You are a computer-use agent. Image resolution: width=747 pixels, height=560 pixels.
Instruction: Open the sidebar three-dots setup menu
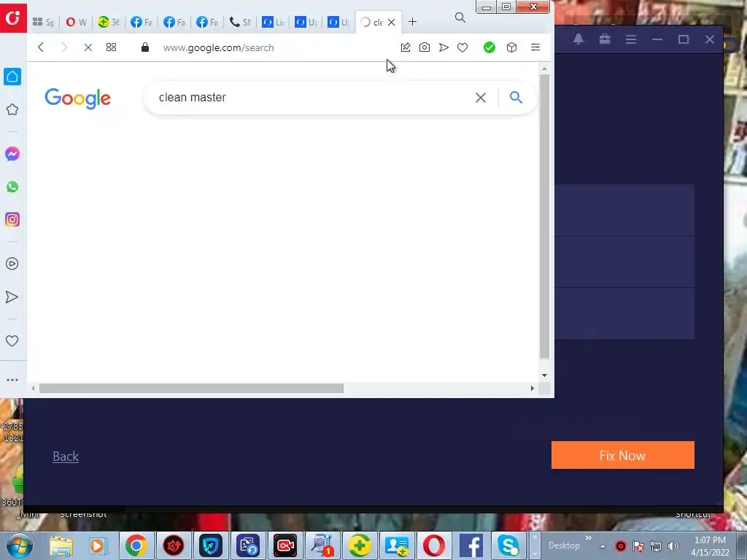(x=12, y=380)
